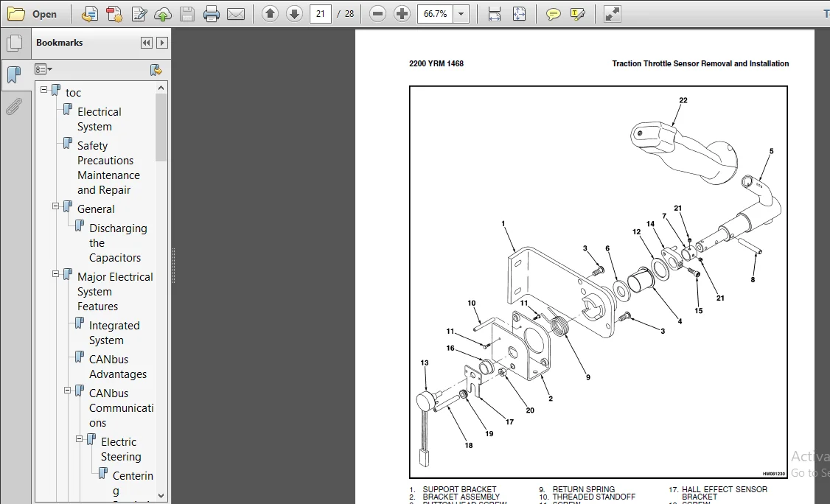The width and height of the screenshot is (830, 504).
Task: Open the zoom level dropdown arrow
Action: (461, 14)
